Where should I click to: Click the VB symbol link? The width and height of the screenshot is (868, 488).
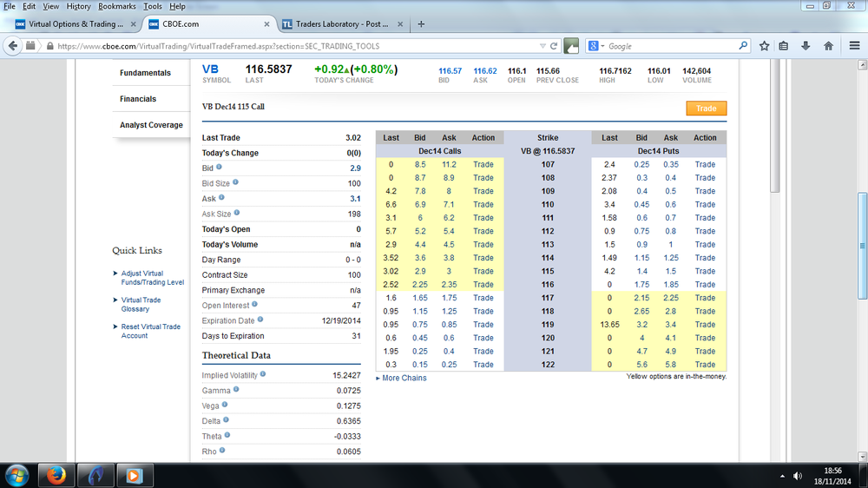click(x=210, y=69)
